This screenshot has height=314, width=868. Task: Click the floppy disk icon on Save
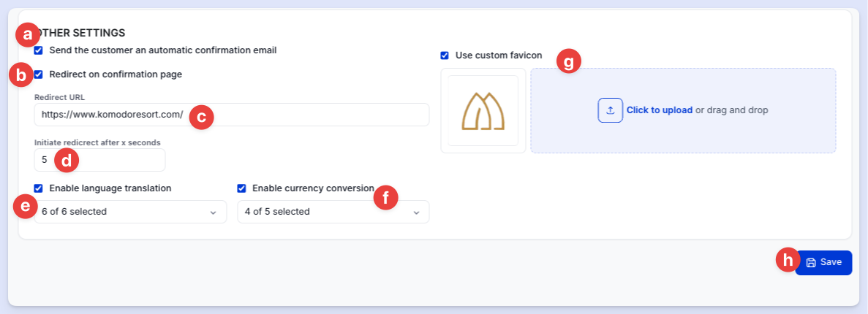pos(811,263)
